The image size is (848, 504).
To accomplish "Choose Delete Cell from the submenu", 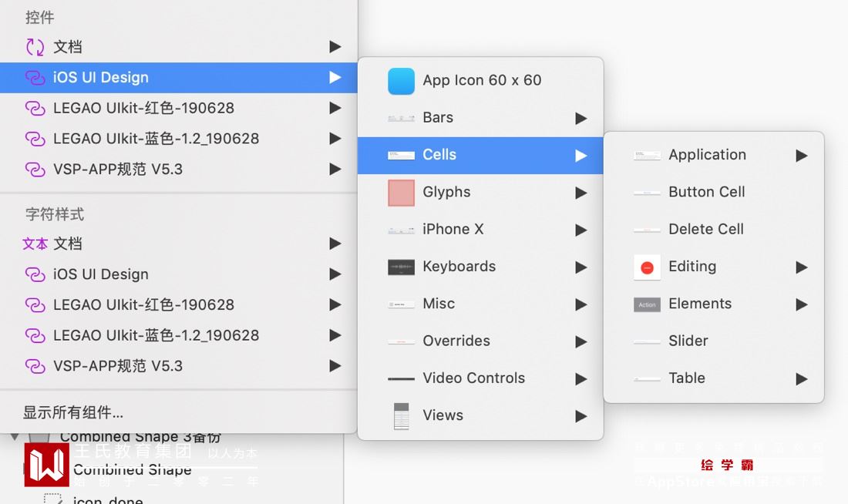I will tap(714, 230).
